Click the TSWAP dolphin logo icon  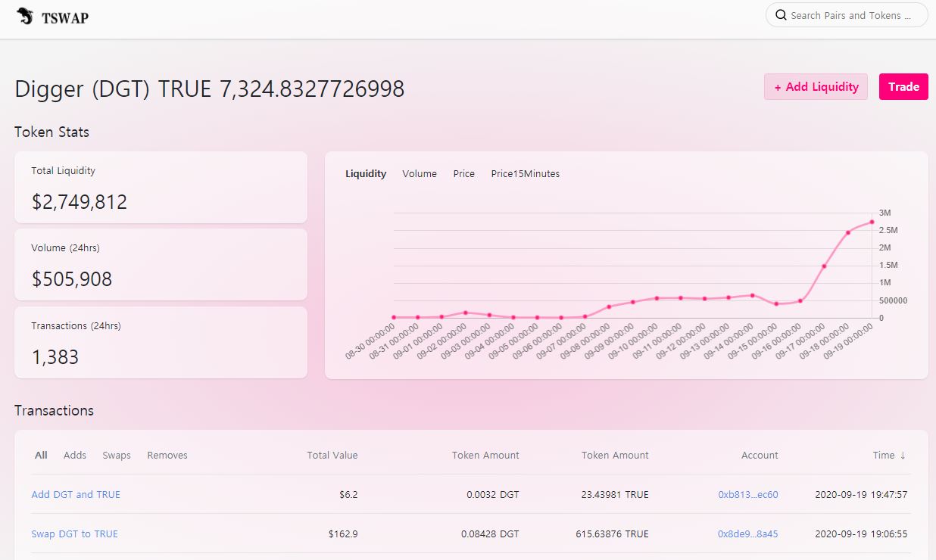(x=25, y=16)
